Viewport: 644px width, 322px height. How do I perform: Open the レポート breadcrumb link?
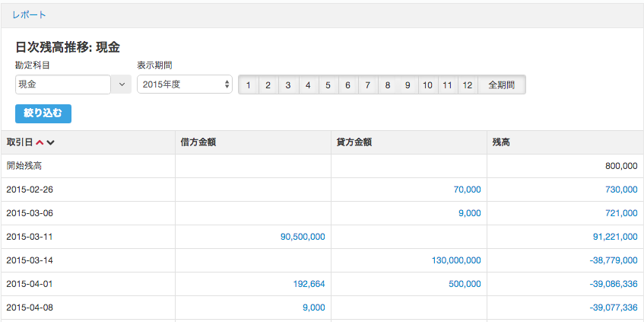click(29, 15)
